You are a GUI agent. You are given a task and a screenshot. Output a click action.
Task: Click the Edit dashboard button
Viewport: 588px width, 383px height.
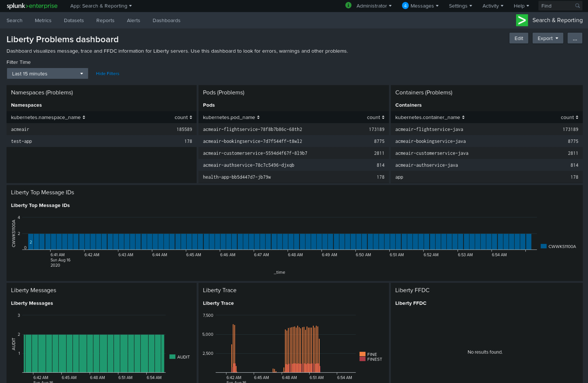[518, 38]
